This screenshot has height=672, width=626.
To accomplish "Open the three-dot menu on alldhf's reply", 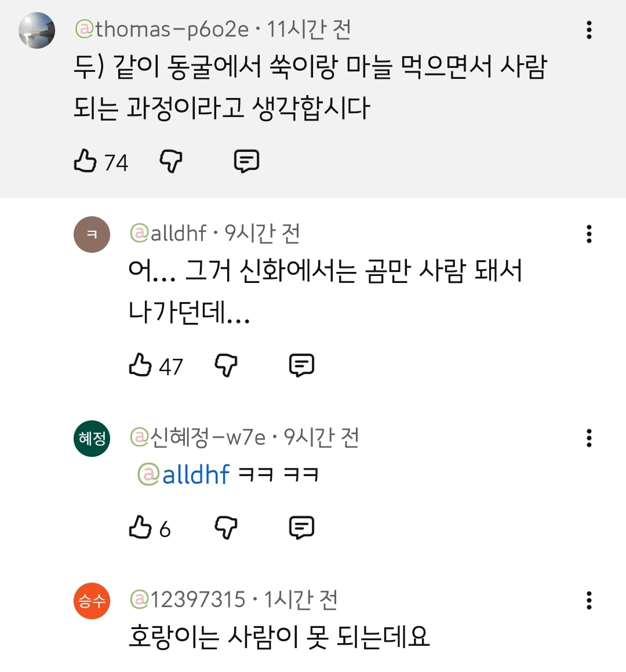I will (x=589, y=234).
